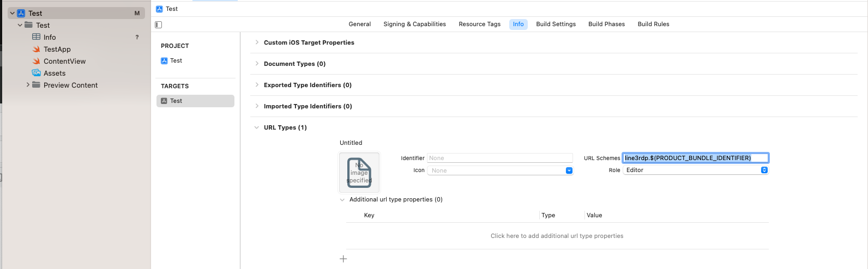Click the Key column header
Screen dimensions: 868x269
pos(369,215)
